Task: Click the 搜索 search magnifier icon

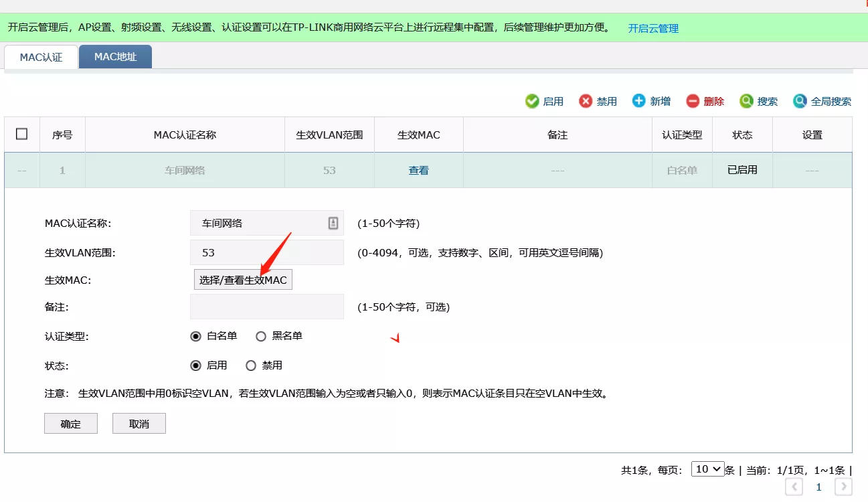Action: [746, 101]
